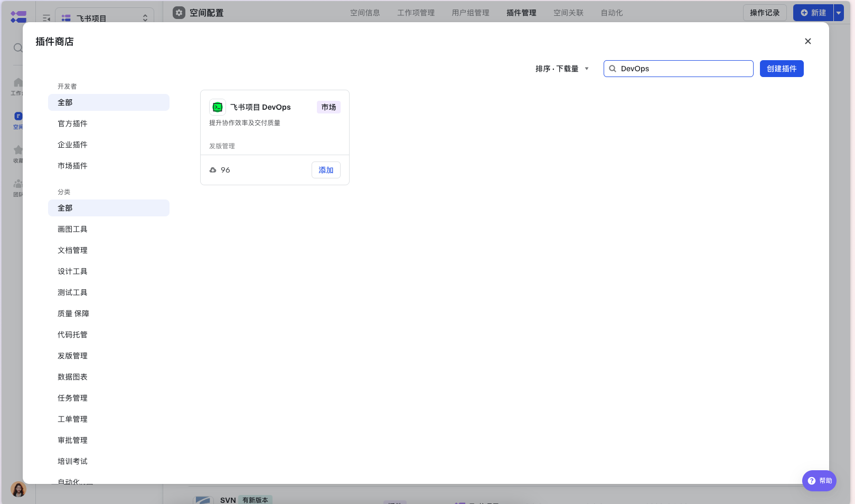855x504 pixels.
Task: Switch to the 空间关联 tab
Action: (568, 13)
